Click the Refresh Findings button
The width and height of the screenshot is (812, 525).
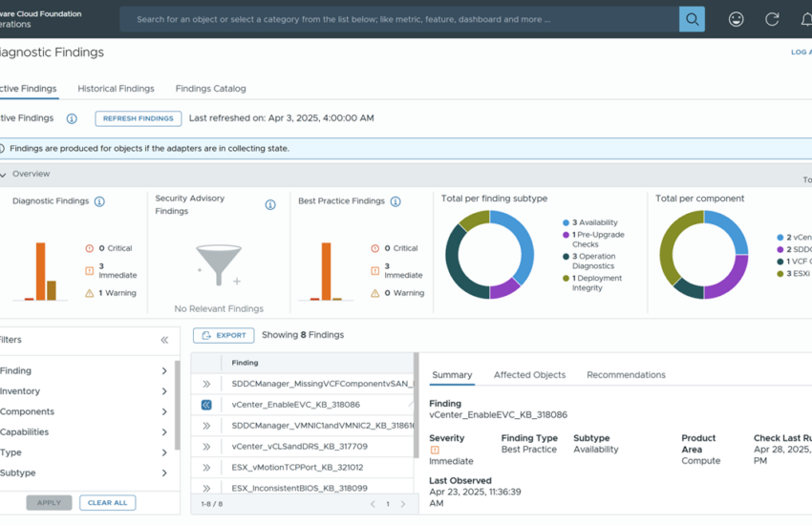(x=139, y=118)
